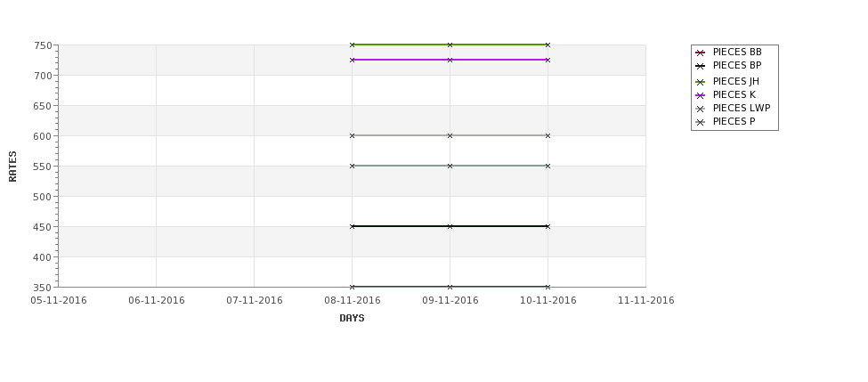Click the 700 value on rates axis
The height and width of the screenshot is (382, 868).
click(43, 76)
